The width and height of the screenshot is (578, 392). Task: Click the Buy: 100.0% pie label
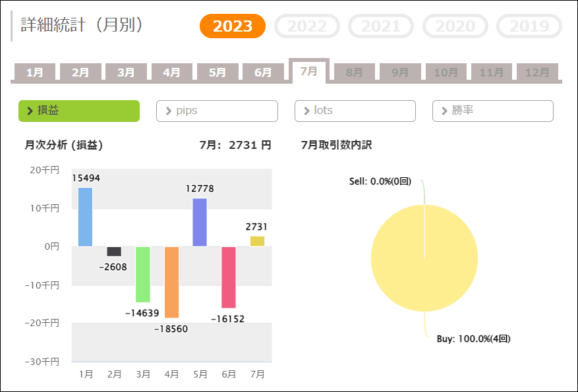pyautogui.click(x=473, y=339)
